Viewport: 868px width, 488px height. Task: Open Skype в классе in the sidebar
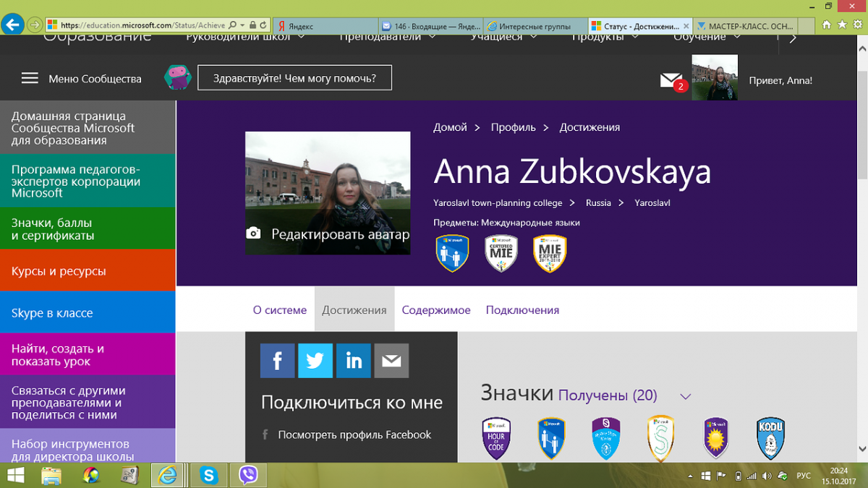click(88, 313)
